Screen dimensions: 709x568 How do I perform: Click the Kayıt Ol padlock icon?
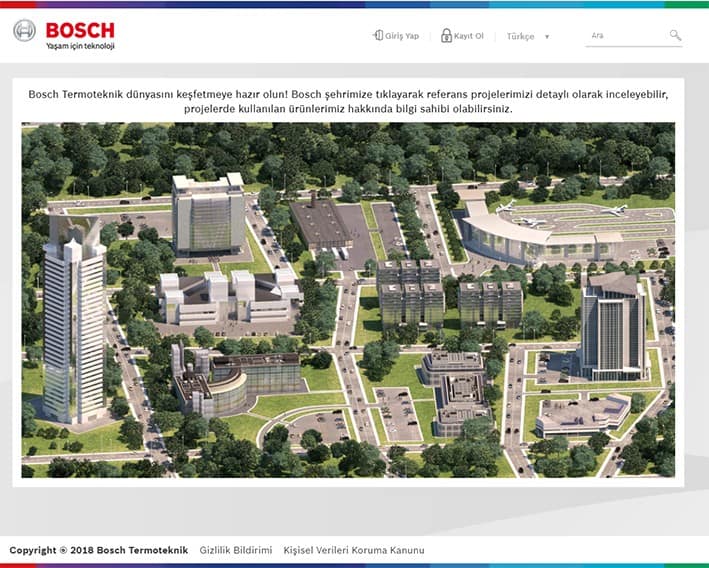[x=446, y=36]
